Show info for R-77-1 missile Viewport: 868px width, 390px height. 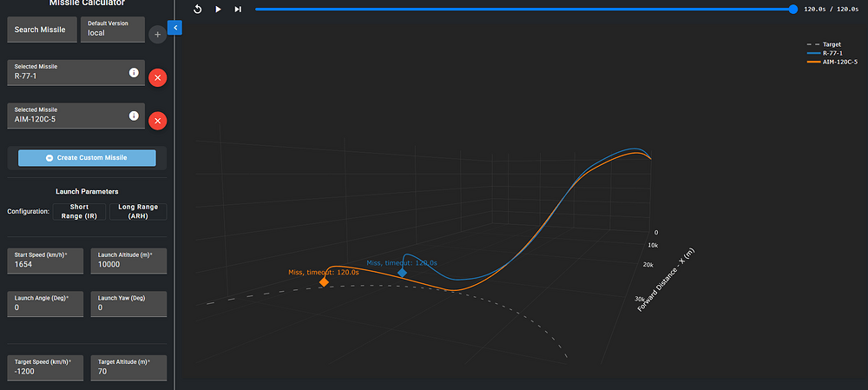(134, 73)
